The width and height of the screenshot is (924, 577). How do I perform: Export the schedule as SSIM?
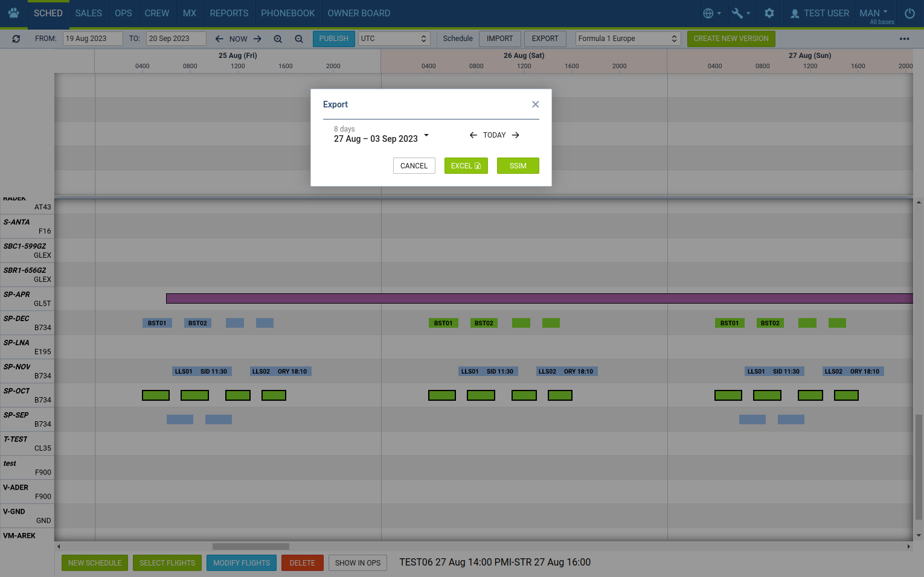[x=518, y=166]
